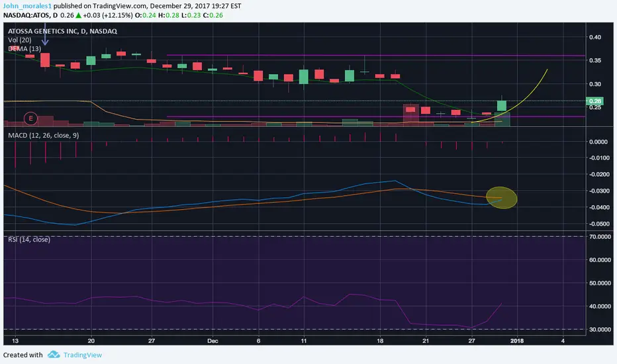
Task: Select the ATOSSA GENETICS INC chart title
Action: (x=62, y=31)
